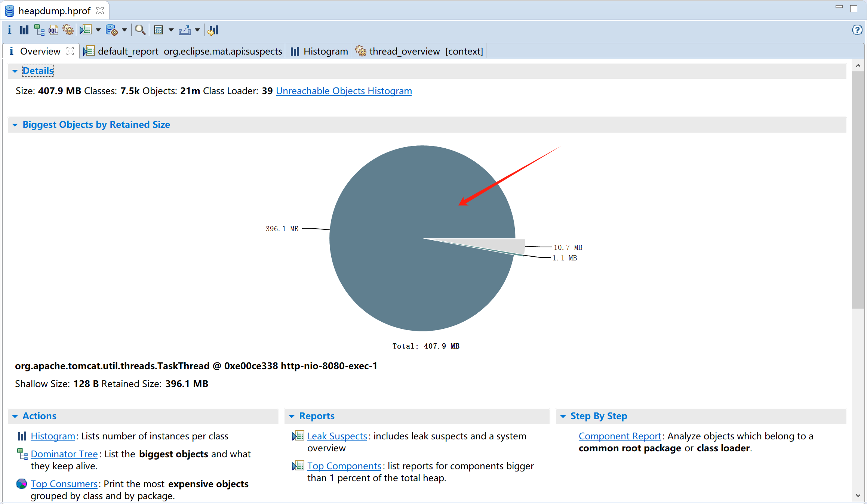Switch to thread_overview context tab
867x504 pixels.
pos(419,51)
